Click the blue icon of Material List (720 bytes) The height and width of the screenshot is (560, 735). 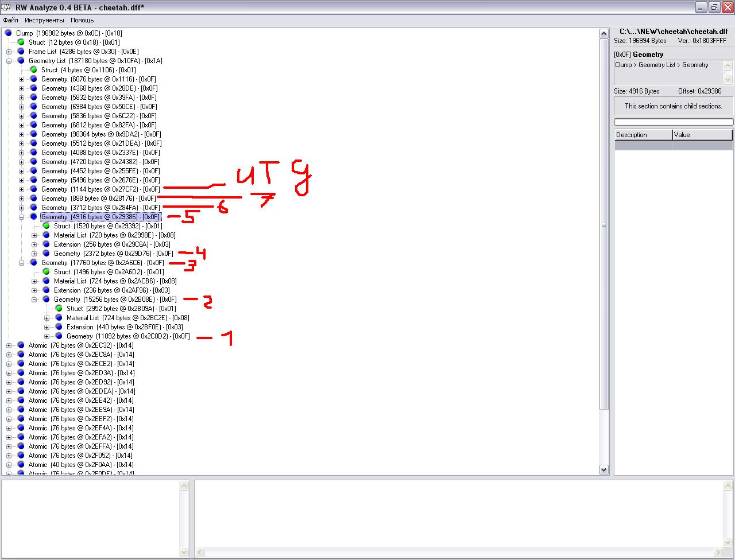(x=46, y=235)
